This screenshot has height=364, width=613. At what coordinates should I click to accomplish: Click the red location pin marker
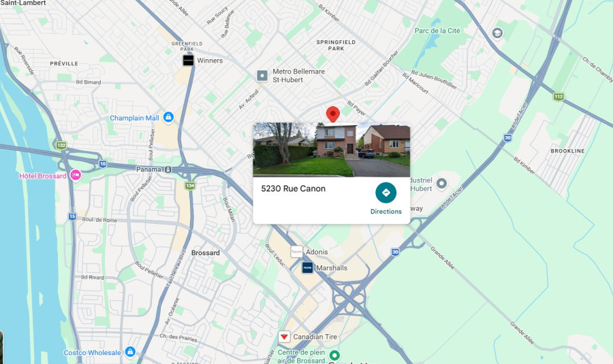pos(332,114)
